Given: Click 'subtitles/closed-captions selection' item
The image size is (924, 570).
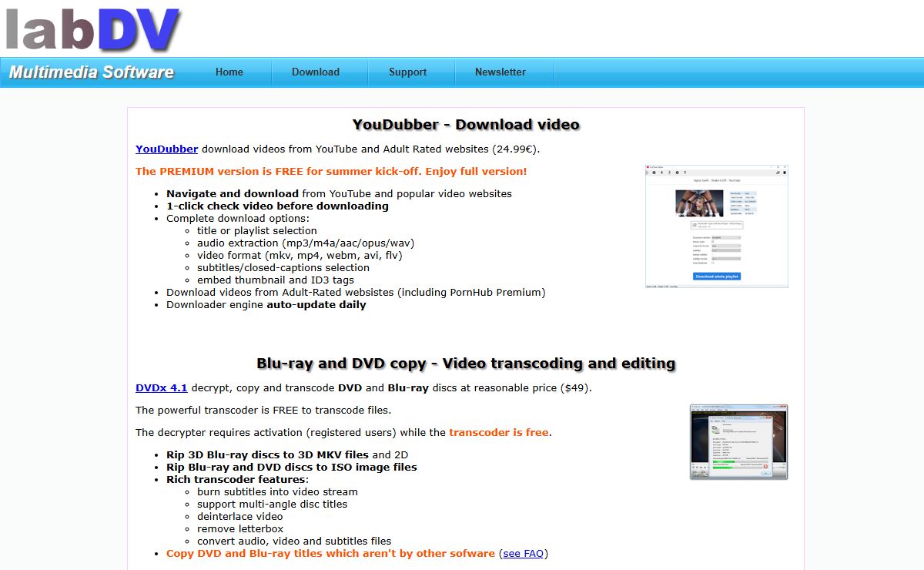Looking at the screenshot, I should point(283,267).
